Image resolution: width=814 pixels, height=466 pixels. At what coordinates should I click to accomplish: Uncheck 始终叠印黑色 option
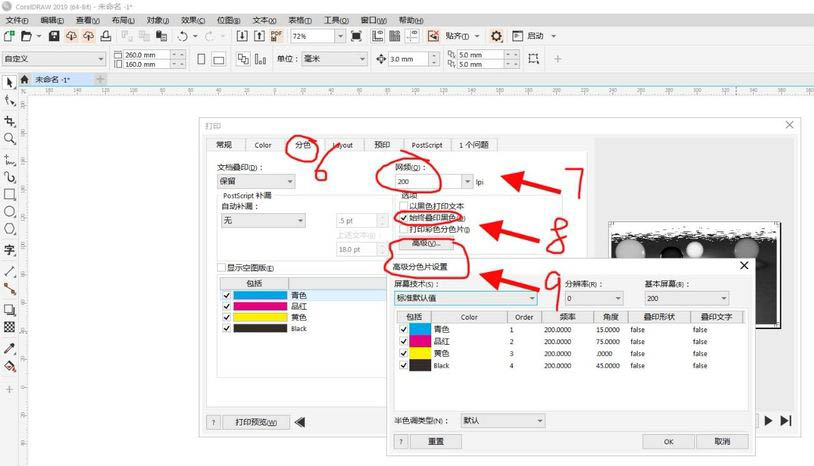(x=403, y=217)
